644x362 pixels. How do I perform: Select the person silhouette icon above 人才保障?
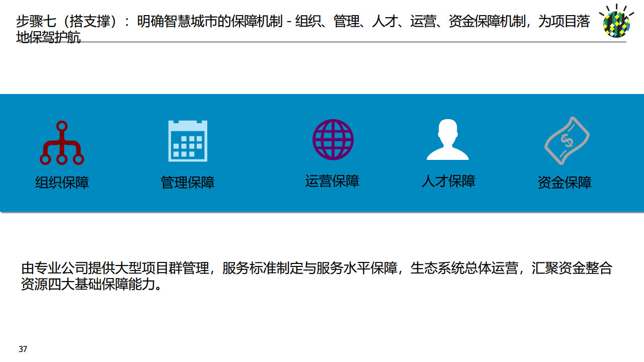[x=447, y=139]
